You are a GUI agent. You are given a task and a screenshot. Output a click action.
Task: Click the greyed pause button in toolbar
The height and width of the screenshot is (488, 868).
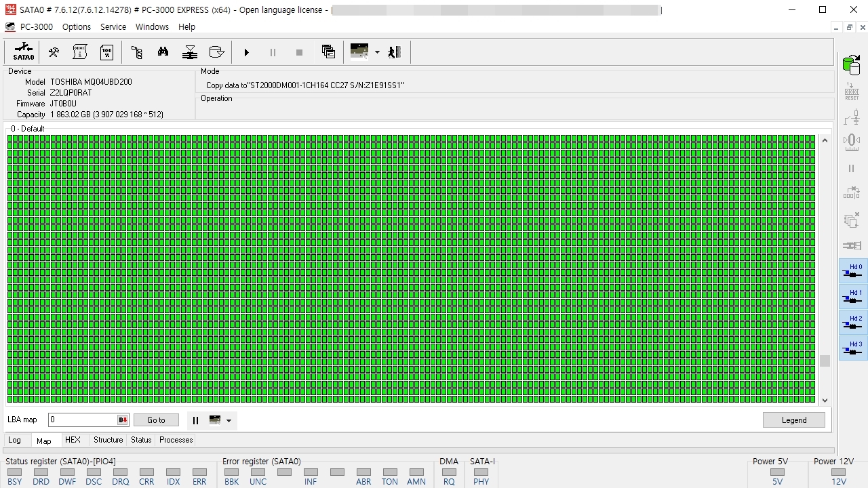tap(273, 52)
